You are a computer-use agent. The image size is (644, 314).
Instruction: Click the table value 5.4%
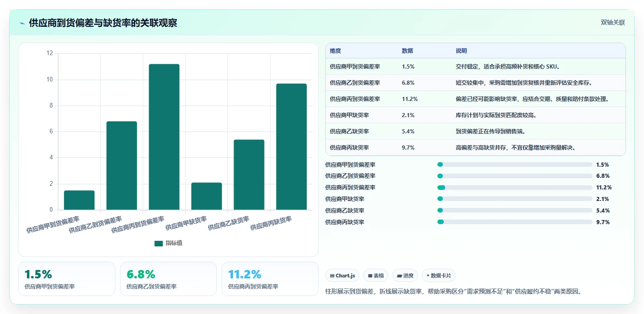coord(408,132)
